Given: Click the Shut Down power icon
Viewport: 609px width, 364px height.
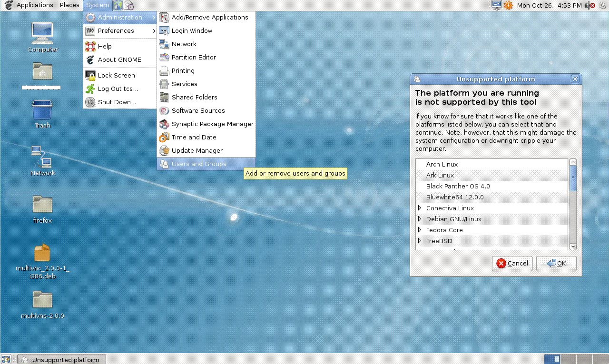Looking at the screenshot, I should click(x=90, y=102).
